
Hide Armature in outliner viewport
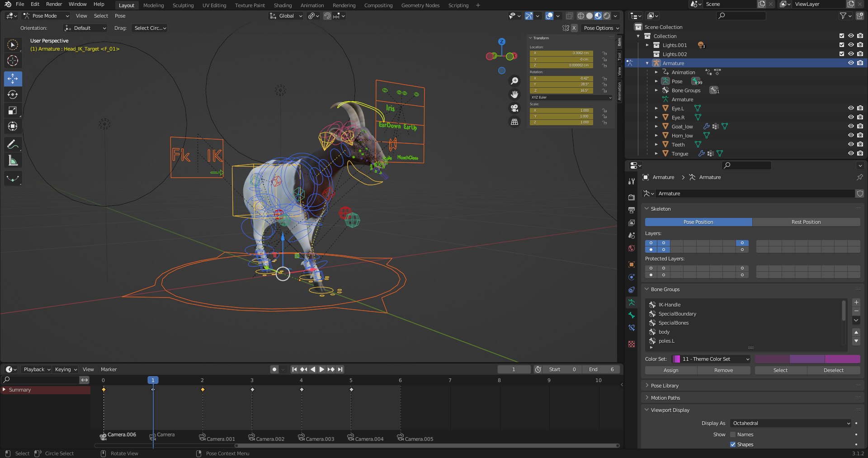point(851,63)
